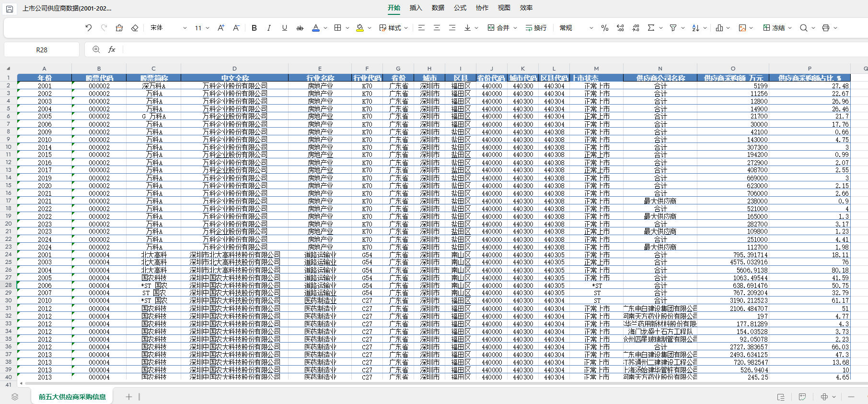Apply percent format with % icon

pyautogui.click(x=604, y=28)
